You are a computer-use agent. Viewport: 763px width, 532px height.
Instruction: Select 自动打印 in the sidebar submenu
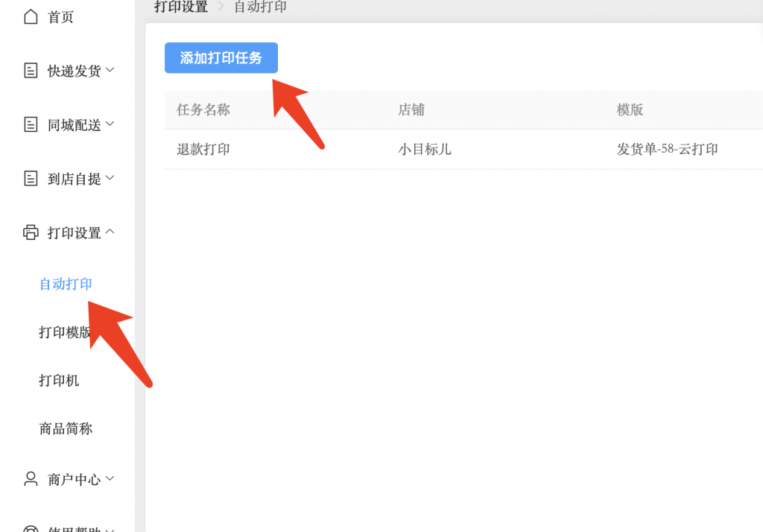(x=66, y=284)
